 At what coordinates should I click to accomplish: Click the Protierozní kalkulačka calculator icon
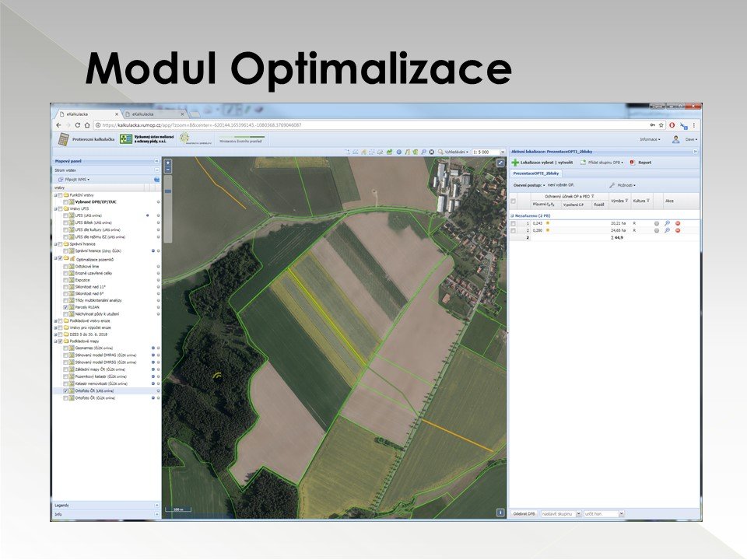point(63,138)
